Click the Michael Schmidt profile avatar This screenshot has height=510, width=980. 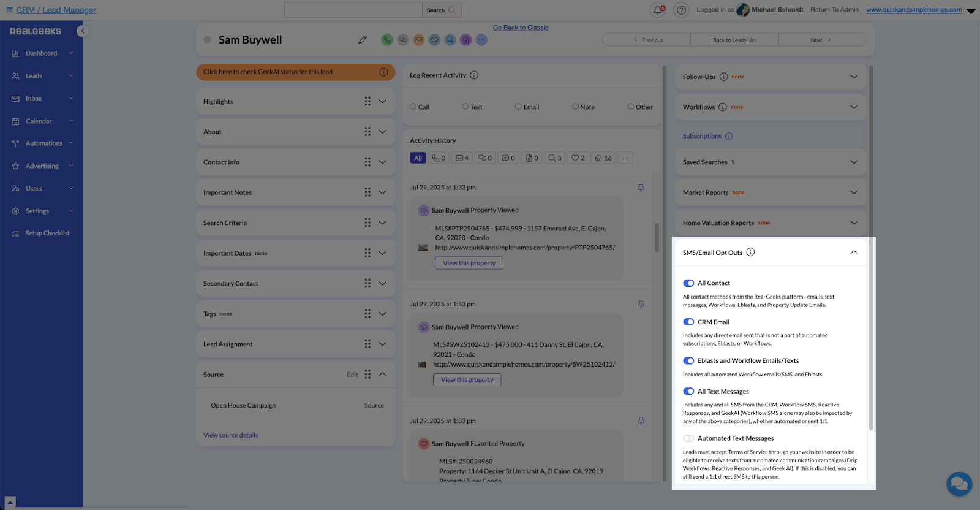tap(743, 10)
